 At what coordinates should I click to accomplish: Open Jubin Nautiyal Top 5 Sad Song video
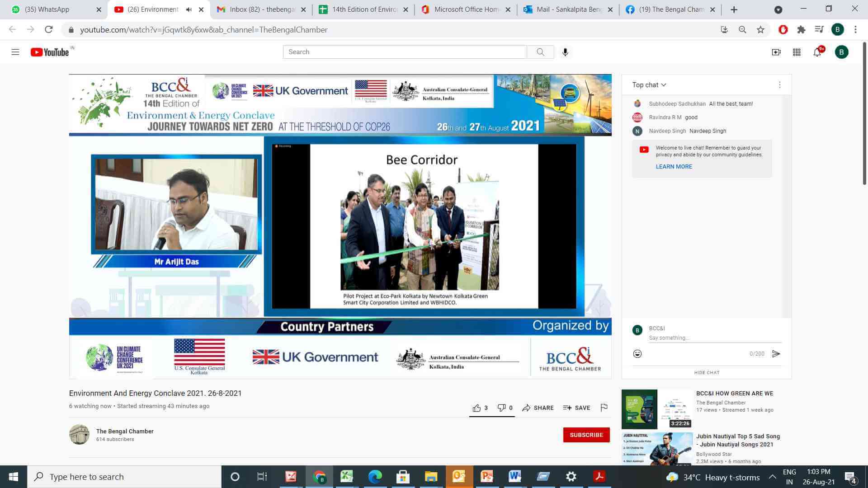pyautogui.click(x=738, y=441)
